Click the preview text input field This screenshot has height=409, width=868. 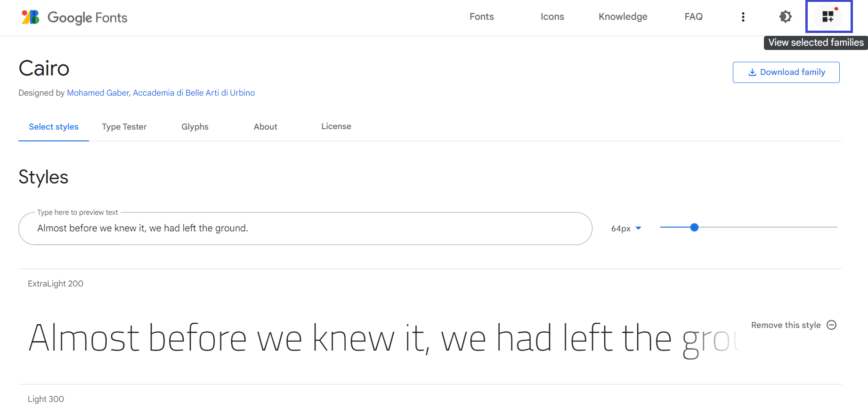(305, 229)
